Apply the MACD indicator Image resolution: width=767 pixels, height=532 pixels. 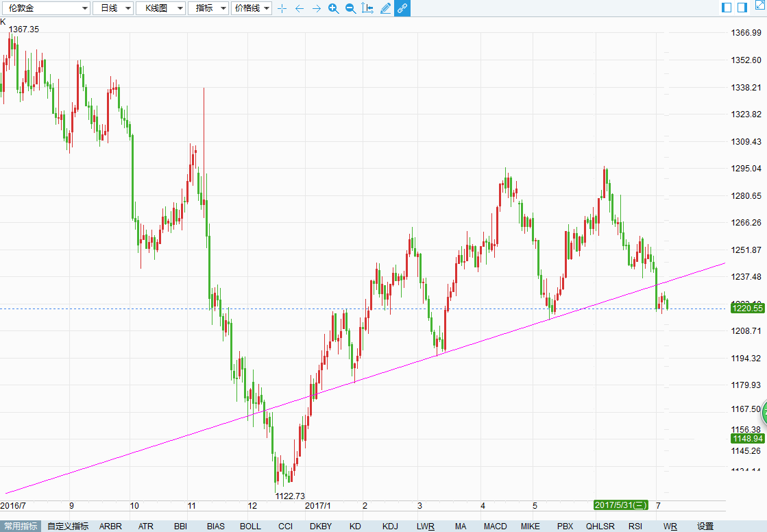click(495, 526)
